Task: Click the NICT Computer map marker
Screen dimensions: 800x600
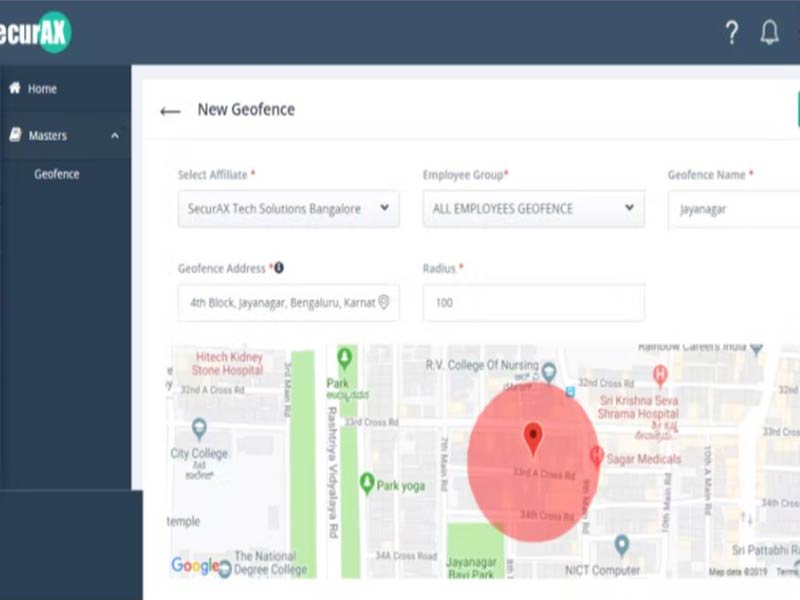Action: (621, 545)
